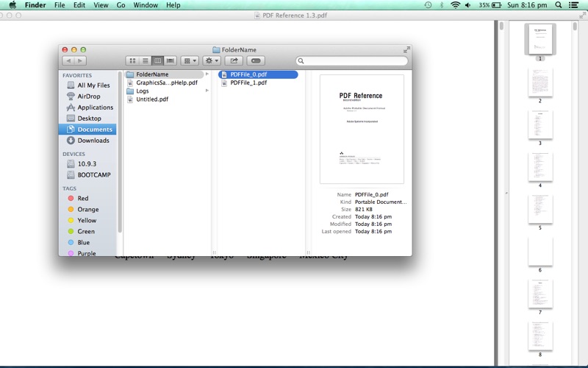Expand the Logs folder arrow
This screenshot has width=588, height=368.
207,91
